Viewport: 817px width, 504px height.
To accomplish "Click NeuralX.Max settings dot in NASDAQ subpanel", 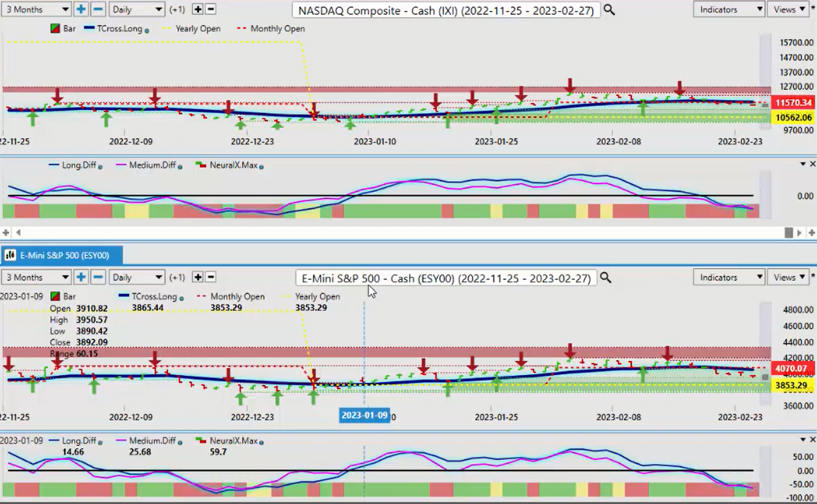I will click(x=261, y=166).
